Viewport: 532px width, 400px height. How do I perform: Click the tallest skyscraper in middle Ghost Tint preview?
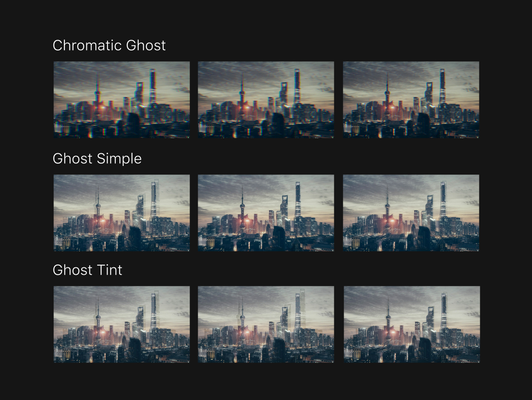coord(298,310)
